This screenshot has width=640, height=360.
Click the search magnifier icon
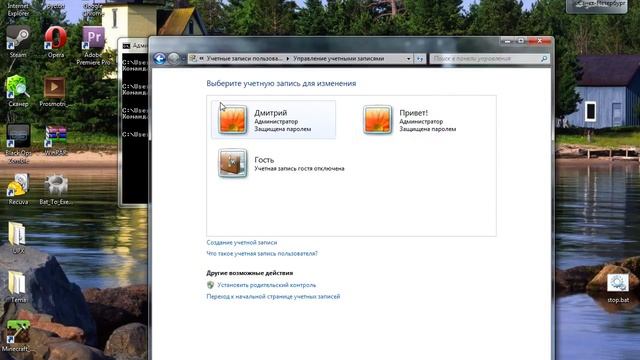coord(544,59)
